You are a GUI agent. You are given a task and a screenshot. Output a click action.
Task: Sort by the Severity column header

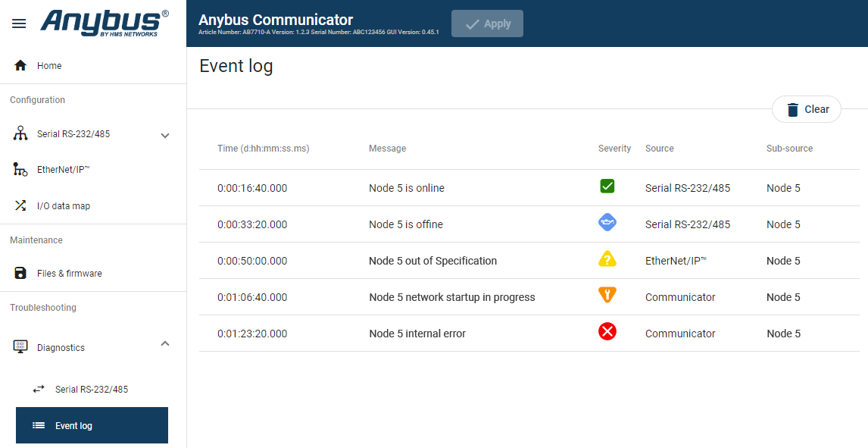614,149
